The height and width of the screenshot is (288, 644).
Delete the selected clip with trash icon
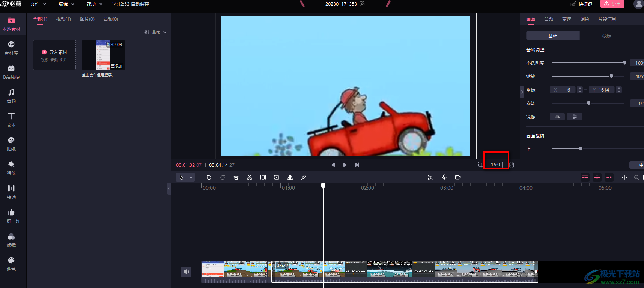click(236, 177)
